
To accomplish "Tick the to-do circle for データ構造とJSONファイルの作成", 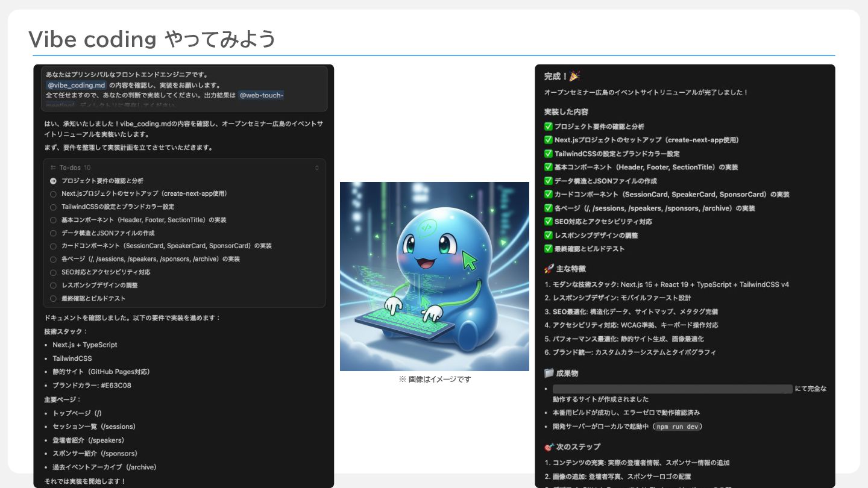I will click(53, 233).
